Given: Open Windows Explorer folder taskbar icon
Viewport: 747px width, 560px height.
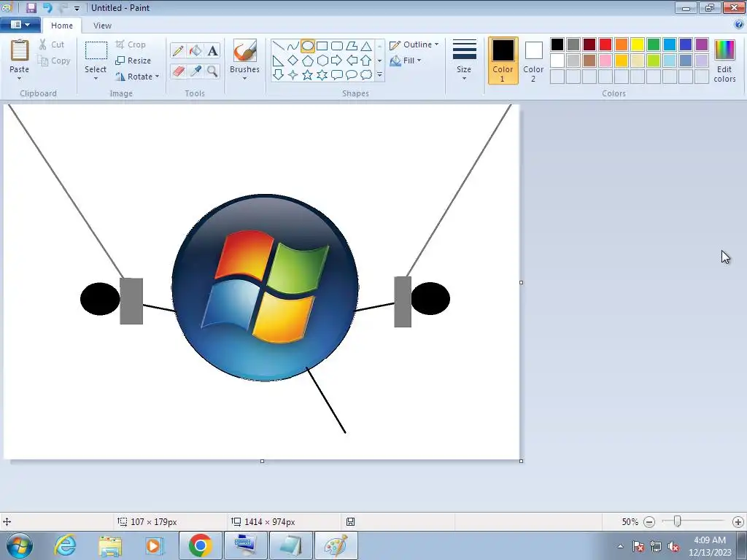Looking at the screenshot, I should pos(110,545).
